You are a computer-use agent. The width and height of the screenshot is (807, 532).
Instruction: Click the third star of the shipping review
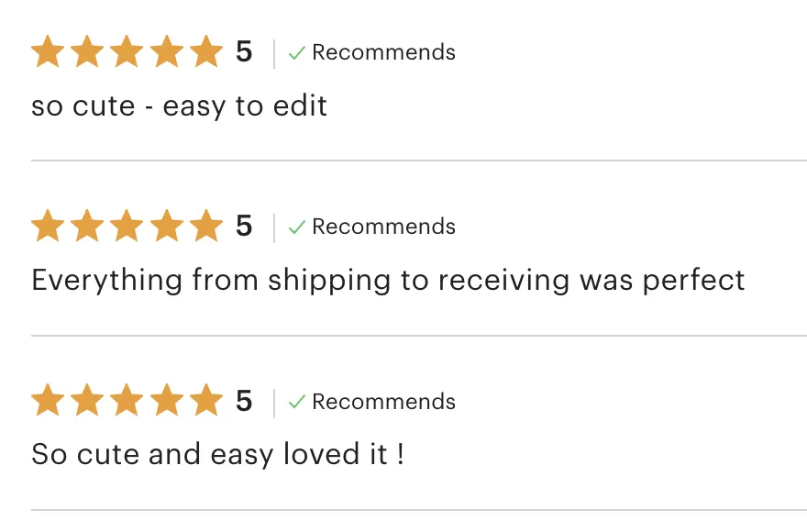point(127,226)
